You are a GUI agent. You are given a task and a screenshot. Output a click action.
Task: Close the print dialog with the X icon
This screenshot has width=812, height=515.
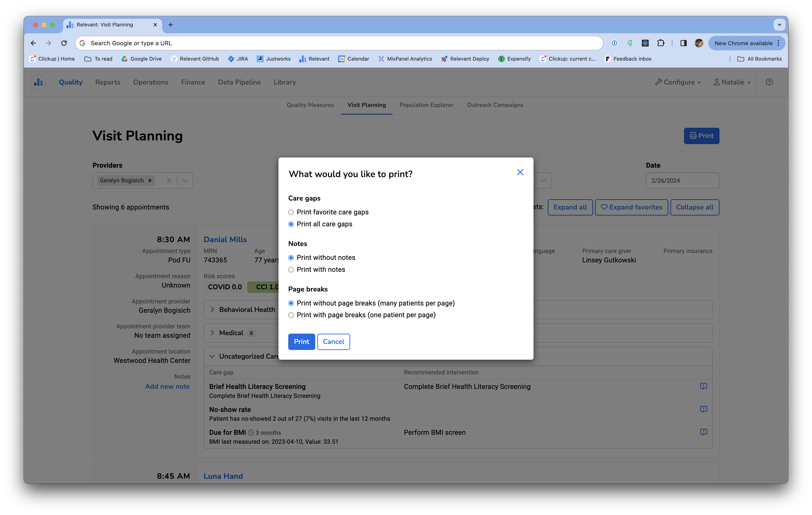point(520,172)
